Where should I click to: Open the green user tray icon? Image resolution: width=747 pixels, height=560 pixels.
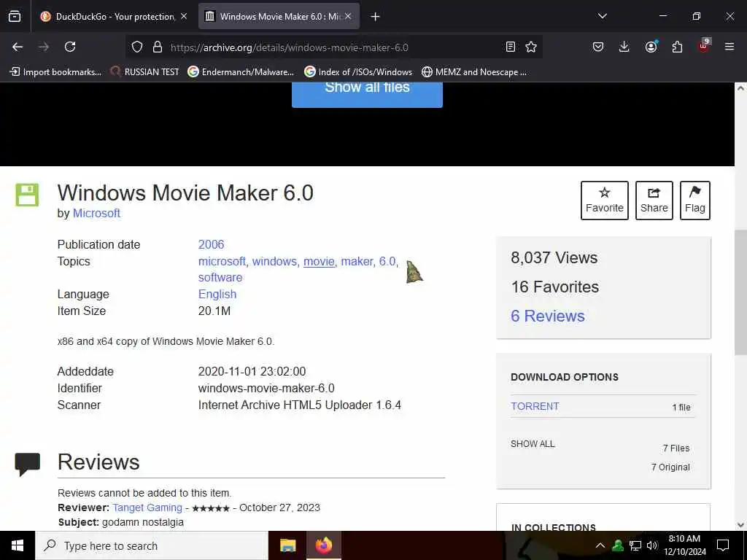point(618,545)
